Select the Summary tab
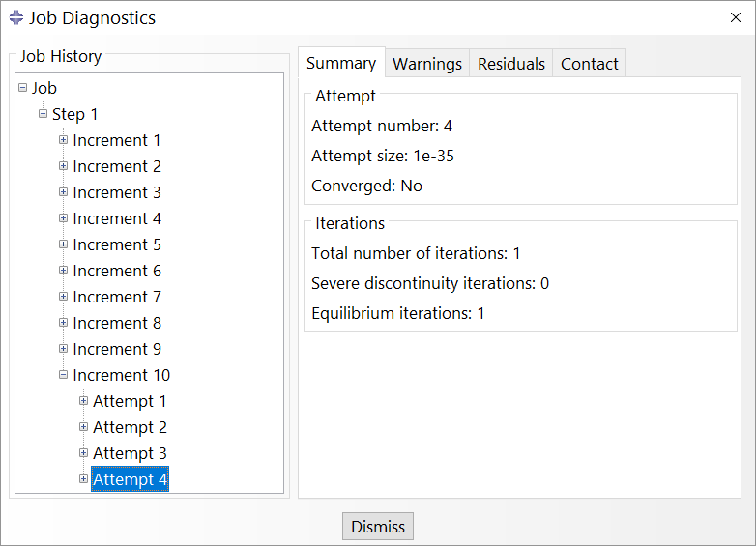The image size is (756, 546). pyautogui.click(x=341, y=63)
